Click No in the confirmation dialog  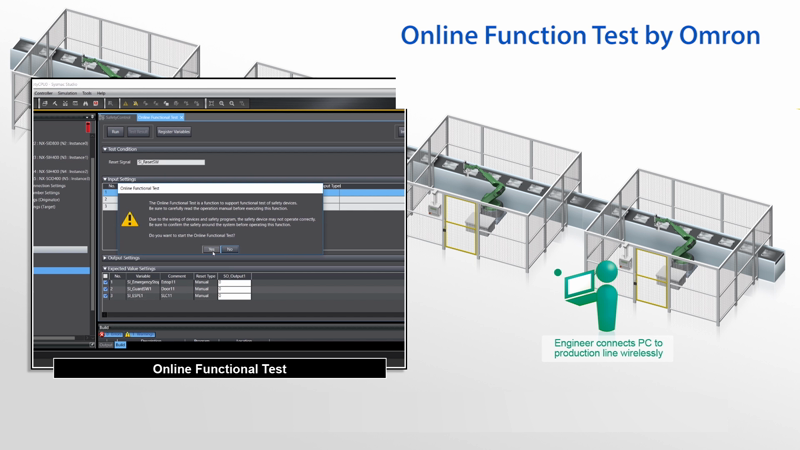[x=230, y=249]
